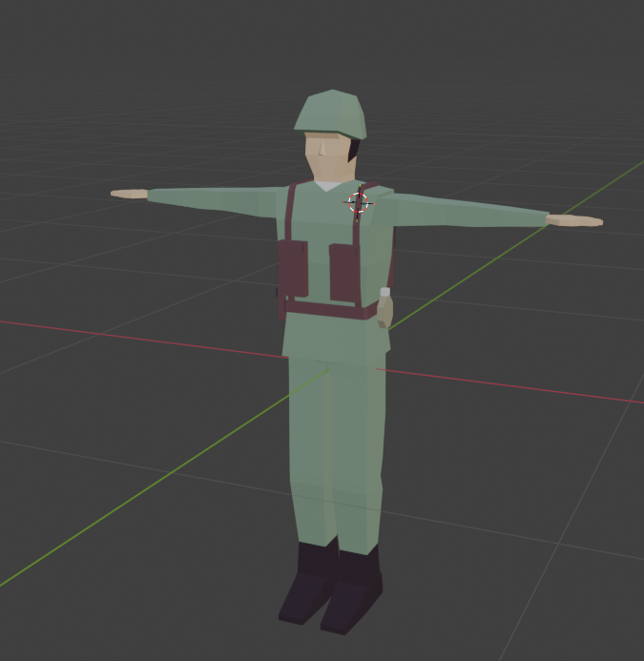
Task: Click the hand at the screen's right side
Action: click(574, 220)
